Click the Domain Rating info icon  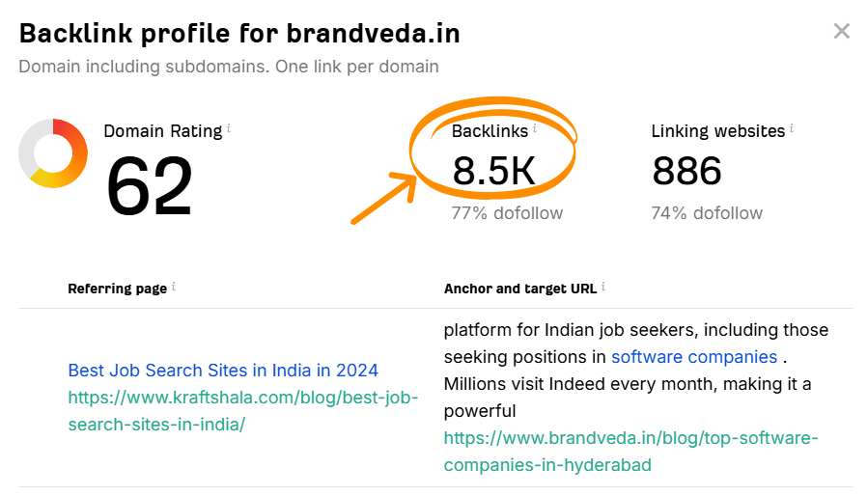pos(229,128)
